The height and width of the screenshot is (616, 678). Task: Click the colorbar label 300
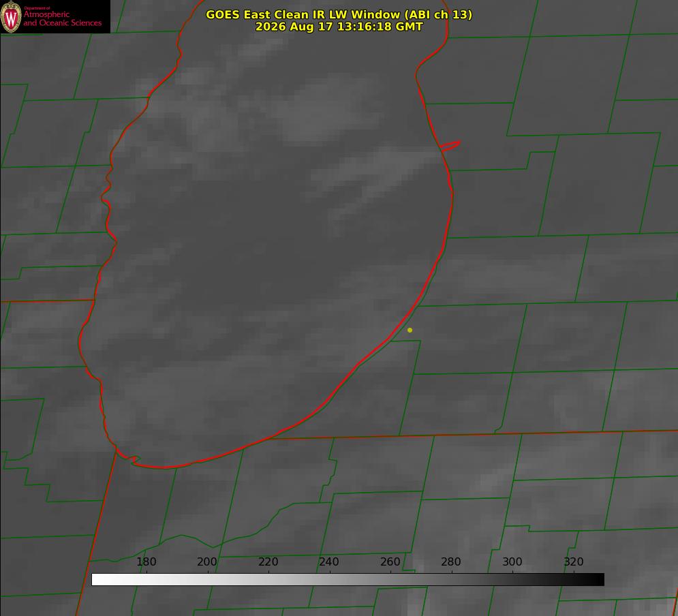click(x=512, y=561)
